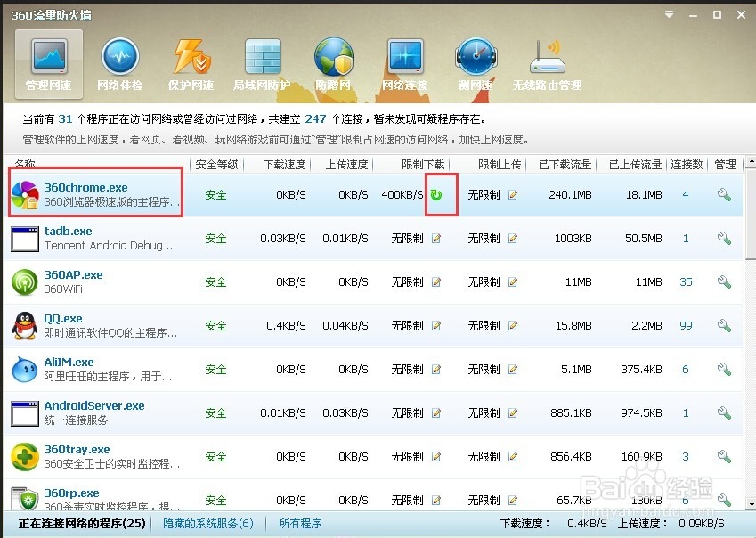
Task: Open manage wrench for QQ.exe
Action: pyautogui.click(x=724, y=325)
